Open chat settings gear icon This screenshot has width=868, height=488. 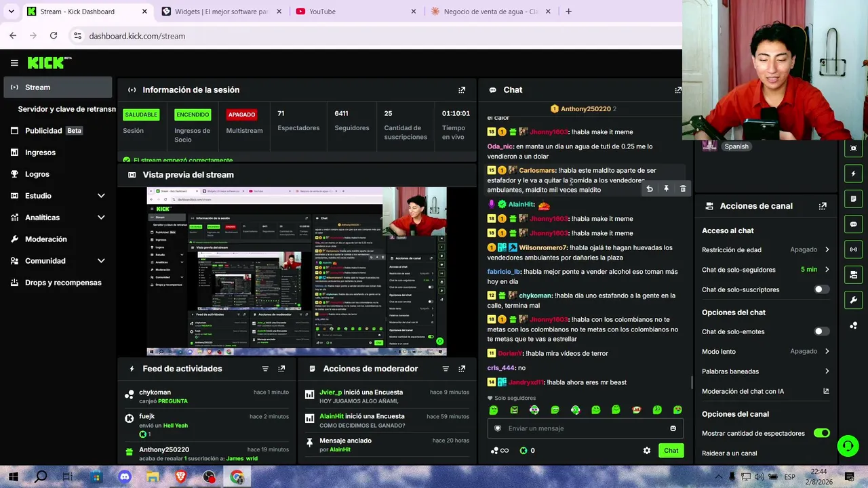(647, 450)
